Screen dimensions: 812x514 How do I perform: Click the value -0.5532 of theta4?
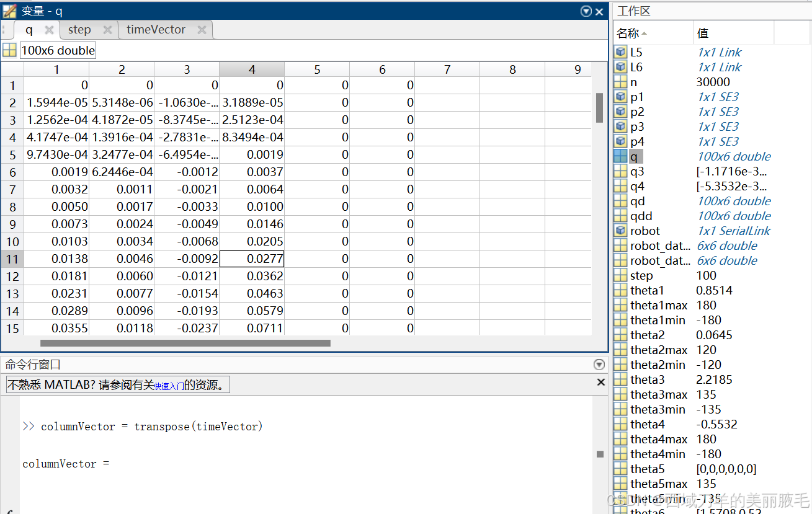tap(717, 424)
